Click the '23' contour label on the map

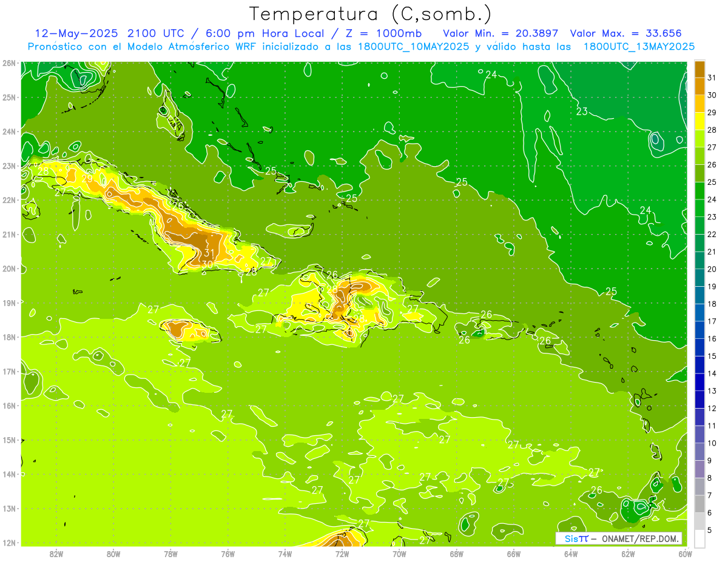(582, 112)
